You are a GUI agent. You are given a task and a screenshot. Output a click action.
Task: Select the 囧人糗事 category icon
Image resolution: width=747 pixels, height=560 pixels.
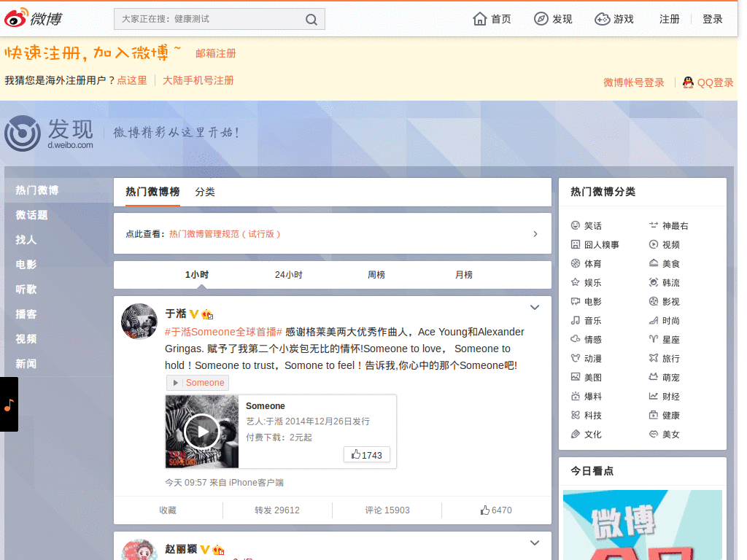point(576,244)
